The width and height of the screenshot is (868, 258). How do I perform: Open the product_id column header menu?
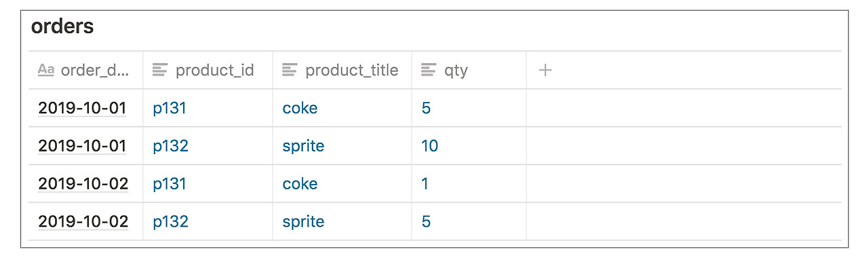[x=208, y=70]
